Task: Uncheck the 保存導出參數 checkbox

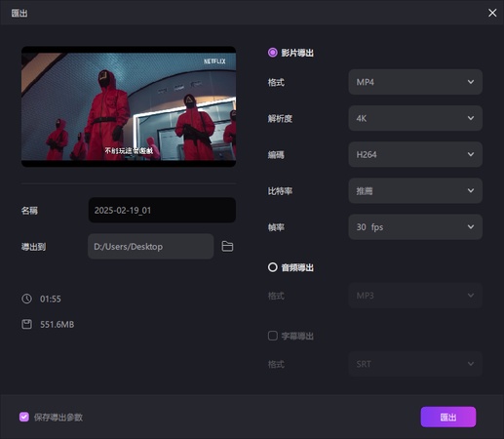Action: (x=24, y=417)
